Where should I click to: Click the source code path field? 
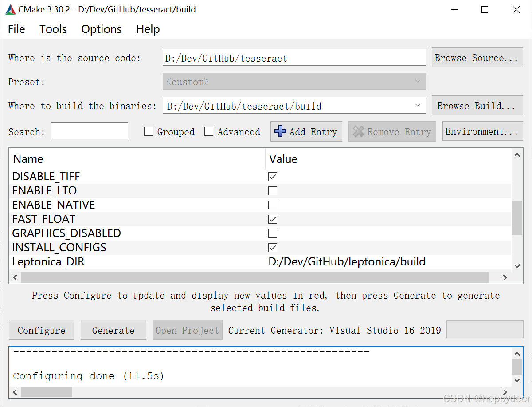coord(294,58)
